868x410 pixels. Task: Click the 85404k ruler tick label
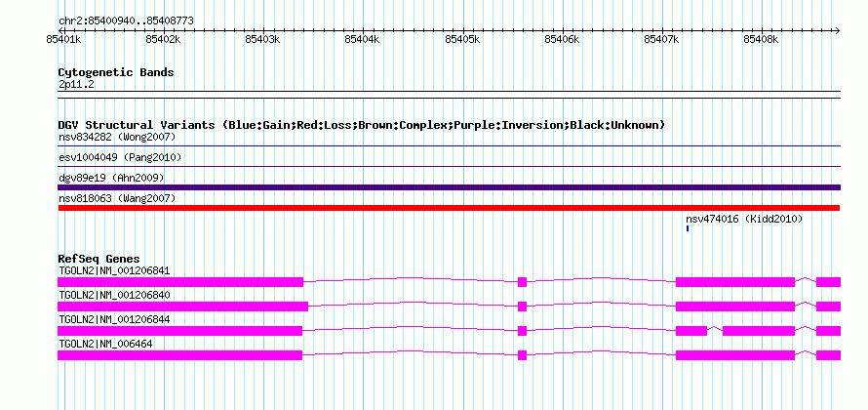click(x=363, y=39)
